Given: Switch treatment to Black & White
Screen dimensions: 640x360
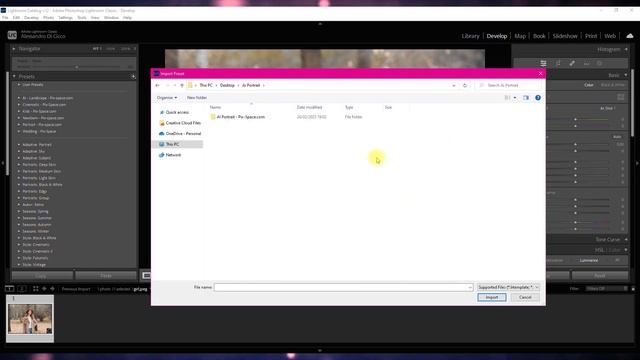Looking at the screenshot, I should [x=613, y=85].
